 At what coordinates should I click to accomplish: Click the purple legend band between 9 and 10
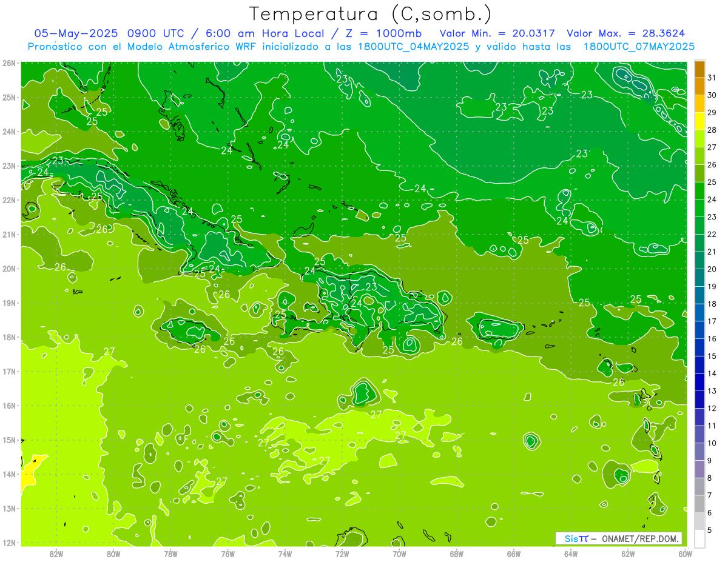click(x=699, y=452)
